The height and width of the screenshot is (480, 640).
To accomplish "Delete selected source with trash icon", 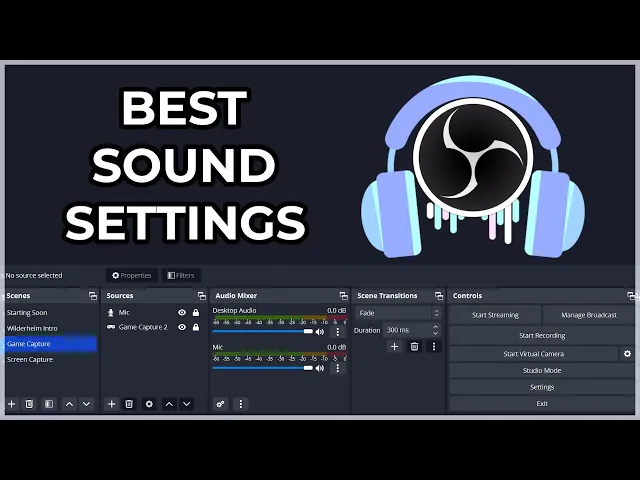I will [x=129, y=404].
